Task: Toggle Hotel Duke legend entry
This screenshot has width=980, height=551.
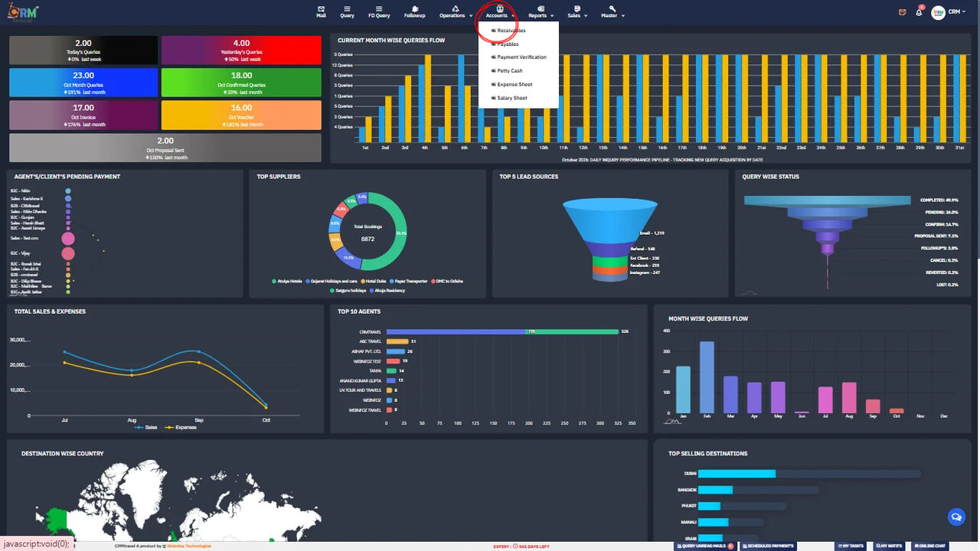Action: (374, 282)
